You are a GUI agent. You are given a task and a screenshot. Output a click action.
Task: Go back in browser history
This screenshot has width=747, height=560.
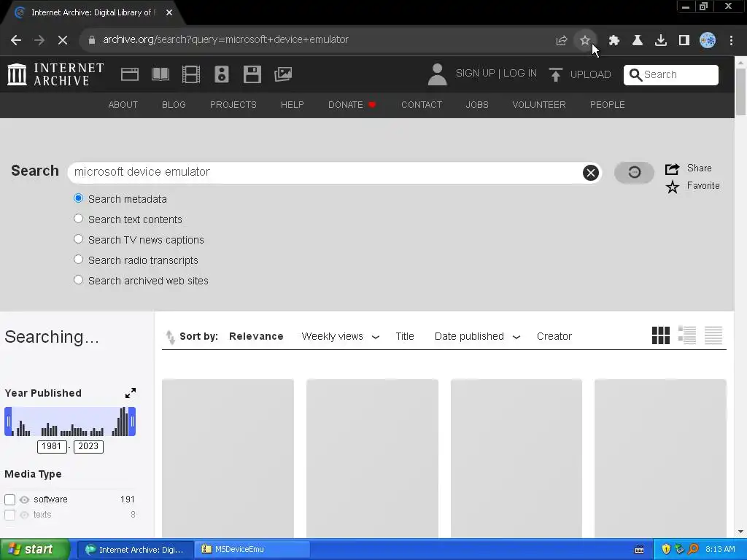(x=16, y=40)
